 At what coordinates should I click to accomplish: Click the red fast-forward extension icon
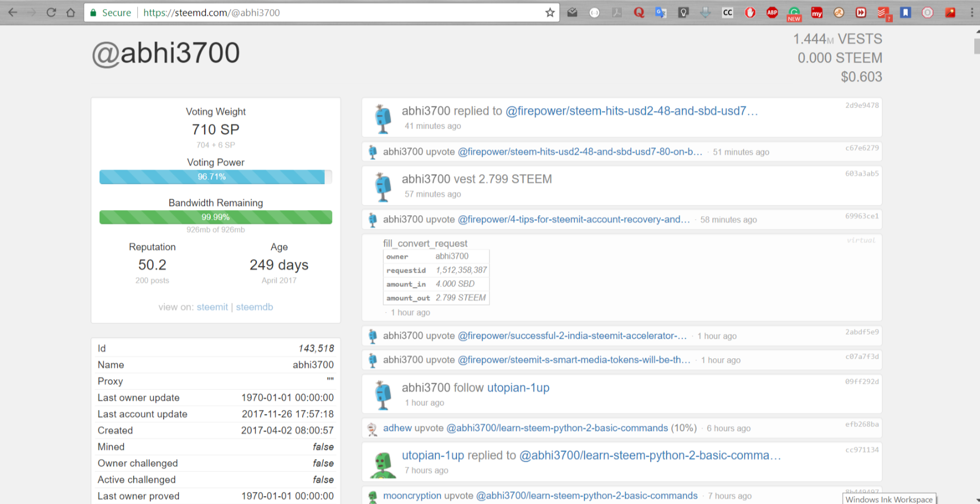tap(861, 13)
